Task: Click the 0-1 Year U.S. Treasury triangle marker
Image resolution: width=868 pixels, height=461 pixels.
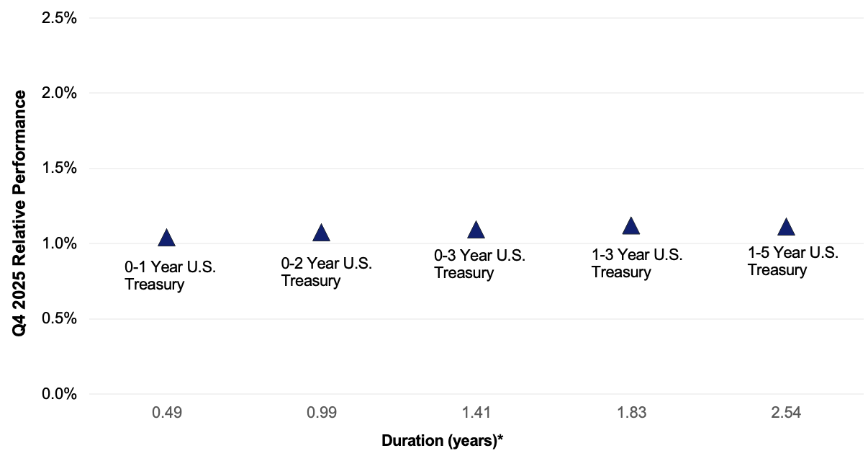Action: click(166, 238)
